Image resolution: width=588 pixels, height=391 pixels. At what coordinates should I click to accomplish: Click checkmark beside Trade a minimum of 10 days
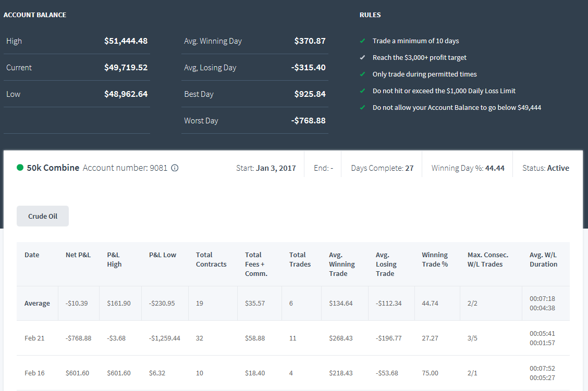click(362, 41)
